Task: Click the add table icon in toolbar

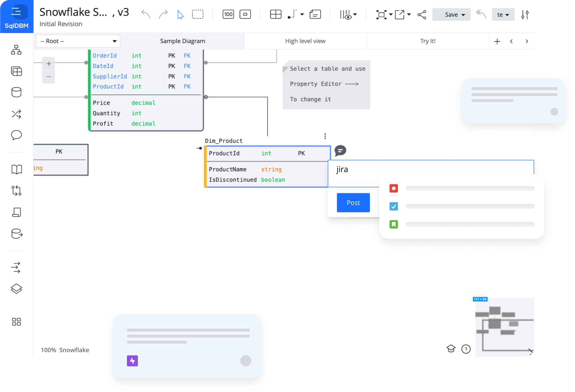Action: click(275, 14)
